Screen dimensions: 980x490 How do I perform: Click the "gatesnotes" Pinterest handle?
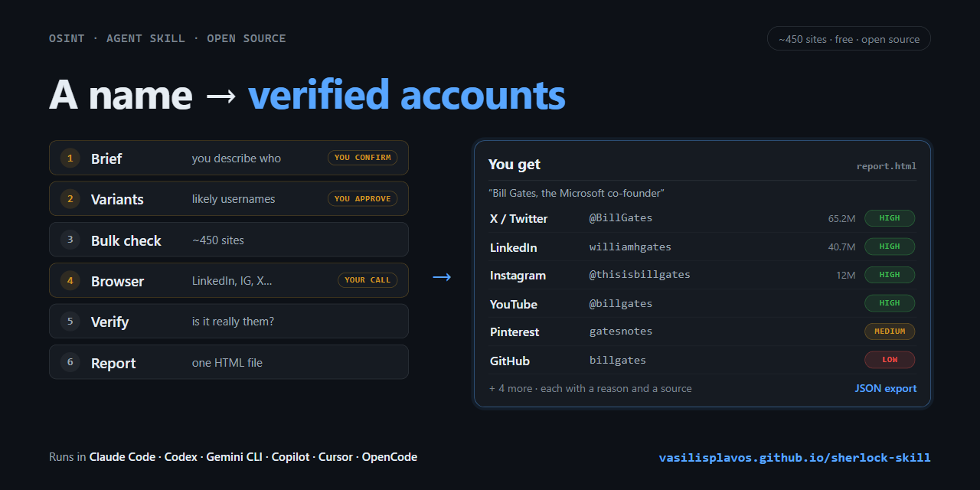click(x=621, y=332)
